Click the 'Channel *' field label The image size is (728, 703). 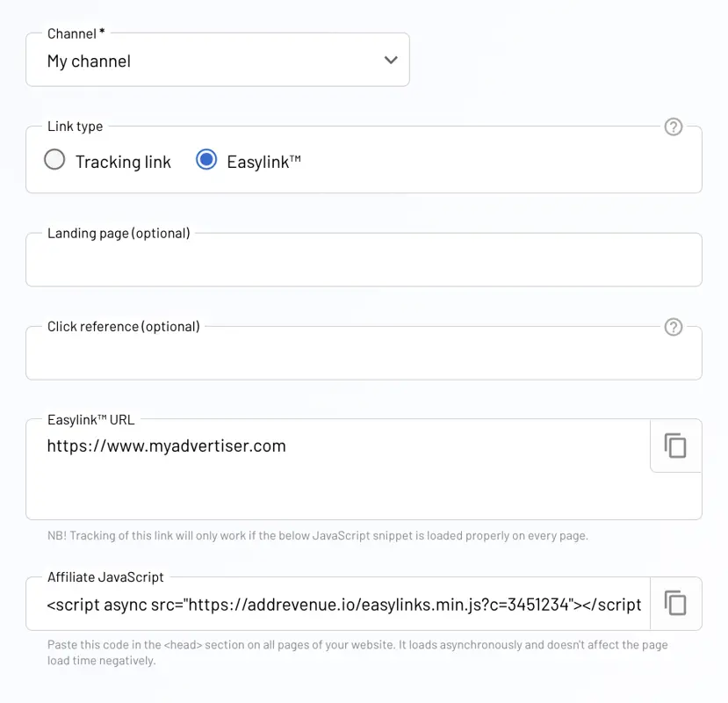tap(76, 33)
